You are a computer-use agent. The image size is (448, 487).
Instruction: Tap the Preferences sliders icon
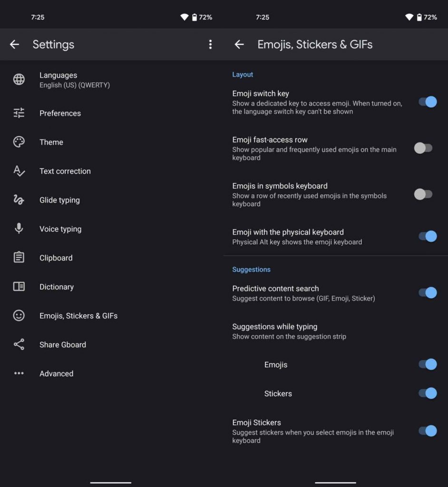click(x=19, y=113)
